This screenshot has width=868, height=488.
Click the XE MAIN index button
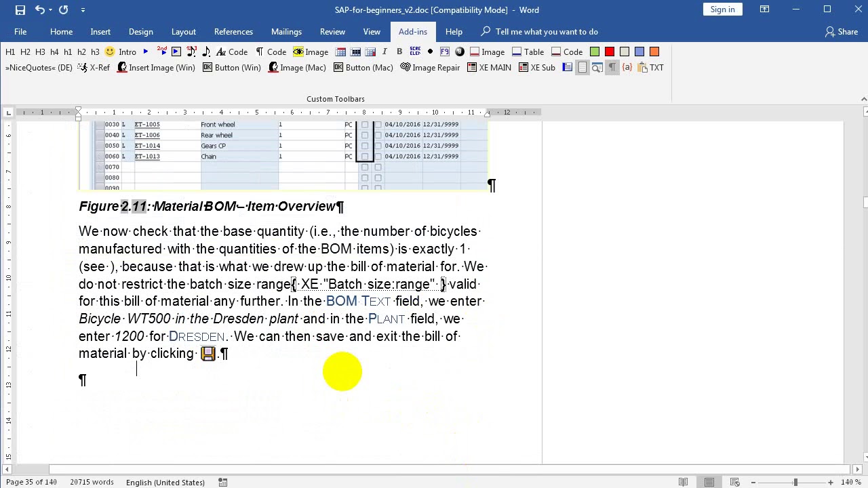pos(489,68)
